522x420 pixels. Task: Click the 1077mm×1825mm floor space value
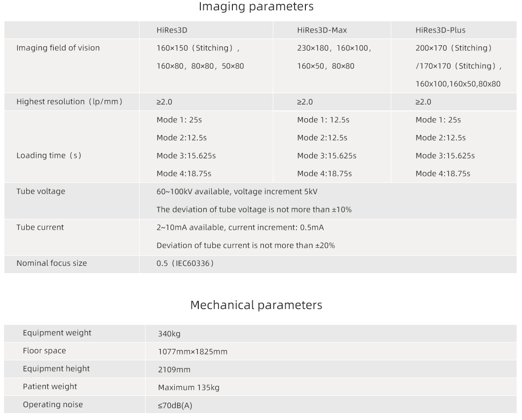pyautogui.click(x=192, y=351)
